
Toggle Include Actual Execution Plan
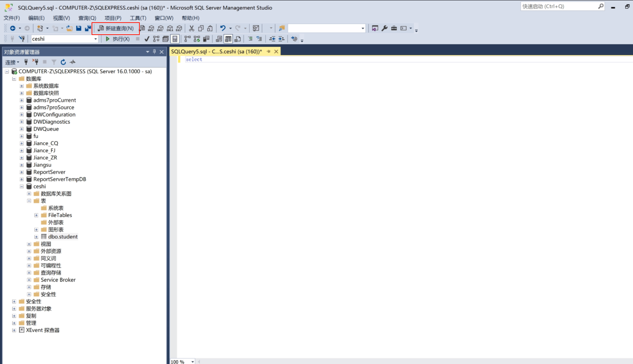pyautogui.click(x=187, y=39)
